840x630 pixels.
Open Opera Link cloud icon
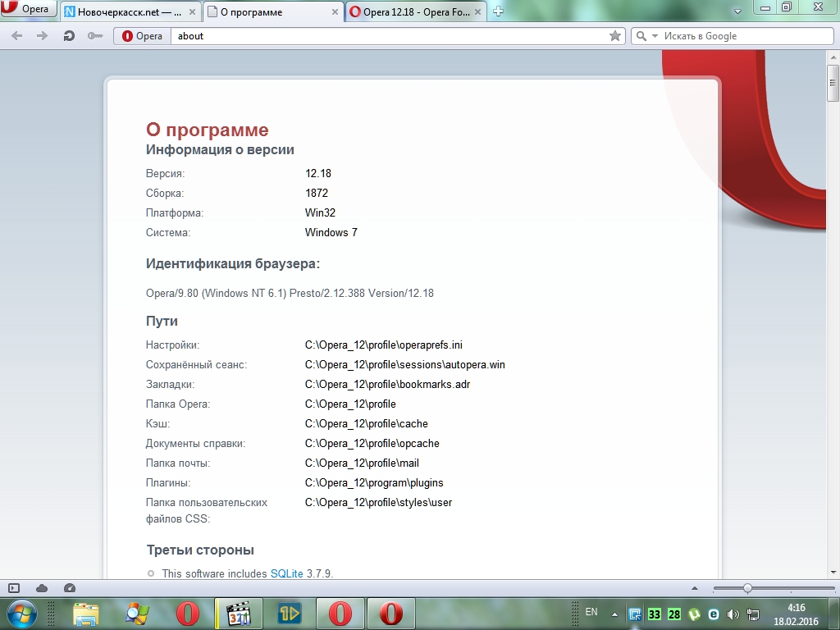(42, 588)
